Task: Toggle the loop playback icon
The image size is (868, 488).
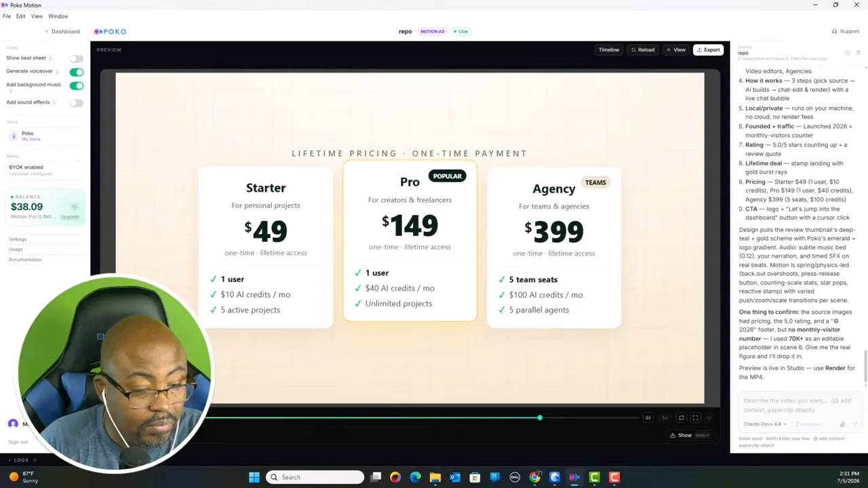Action: [681, 418]
